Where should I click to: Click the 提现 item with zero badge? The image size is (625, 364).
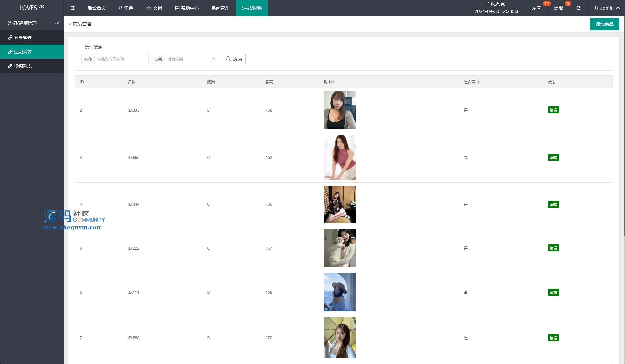[558, 8]
